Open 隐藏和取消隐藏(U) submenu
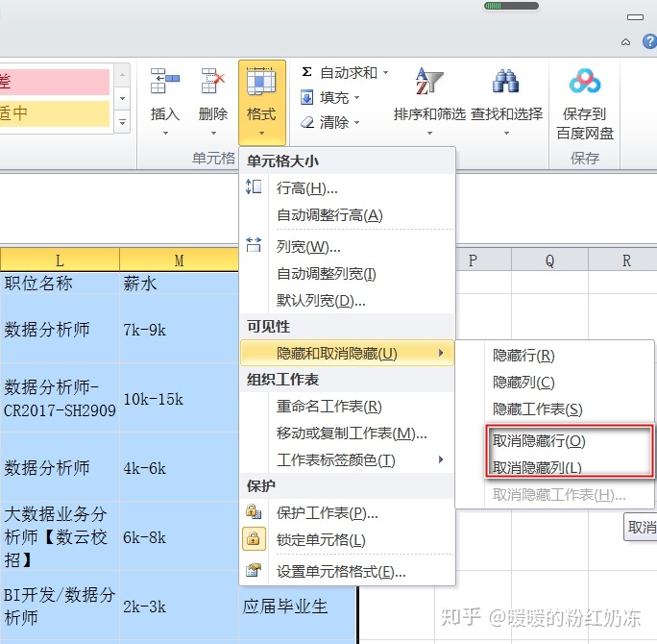 tap(347, 353)
